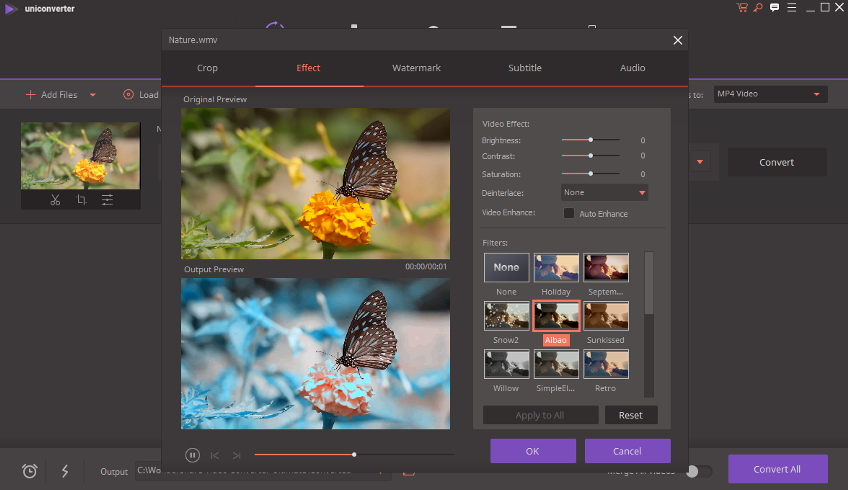
Task: Click the butterfly video thumbnail in file list
Action: point(81,156)
